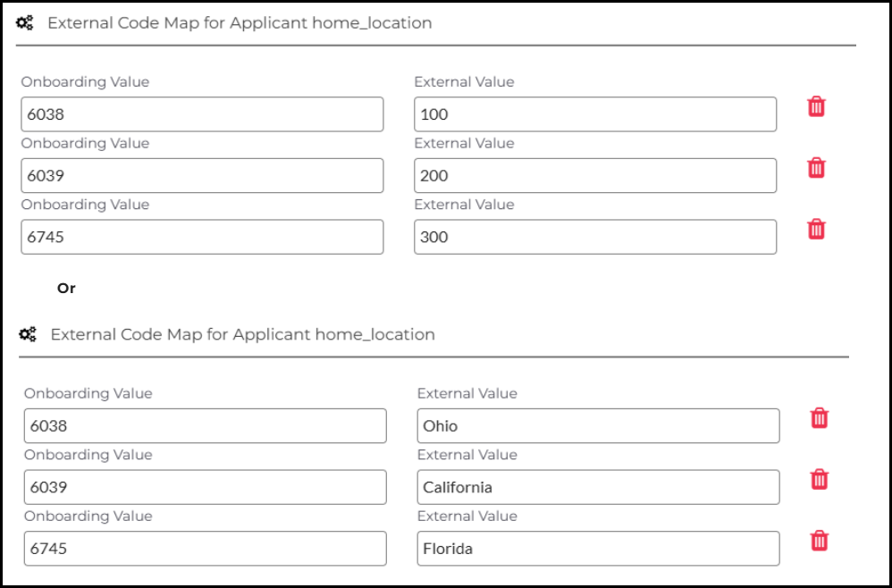Select the External Value field showing 300
Viewport: 892px width, 588px height.
tap(595, 237)
